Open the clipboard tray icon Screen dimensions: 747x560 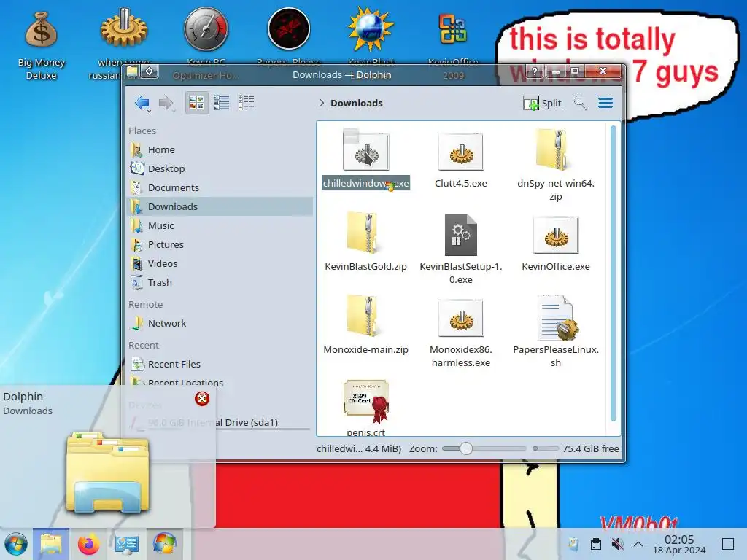[x=595, y=544]
